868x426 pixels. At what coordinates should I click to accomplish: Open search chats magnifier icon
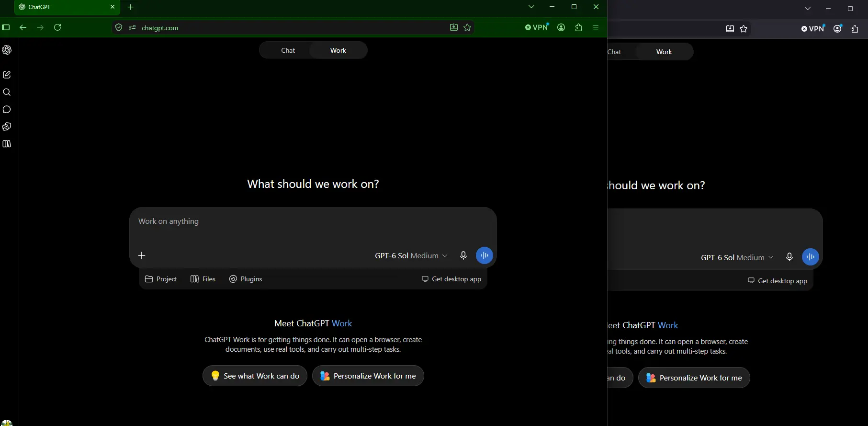7,92
